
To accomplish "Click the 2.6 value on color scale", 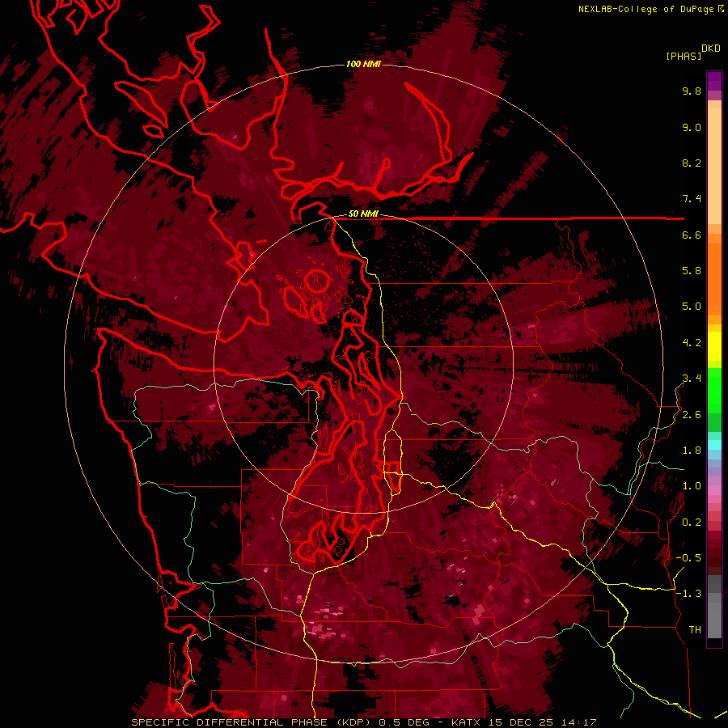I will pyautogui.click(x=692, y=415).
